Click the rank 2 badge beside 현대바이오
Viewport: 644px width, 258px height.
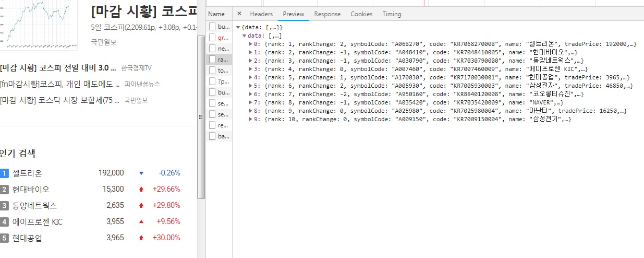[5, 189]
